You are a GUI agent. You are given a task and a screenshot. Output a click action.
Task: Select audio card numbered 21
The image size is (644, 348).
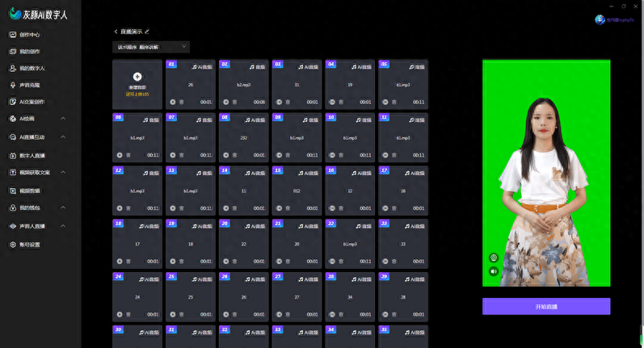click(x=297, y=244)
